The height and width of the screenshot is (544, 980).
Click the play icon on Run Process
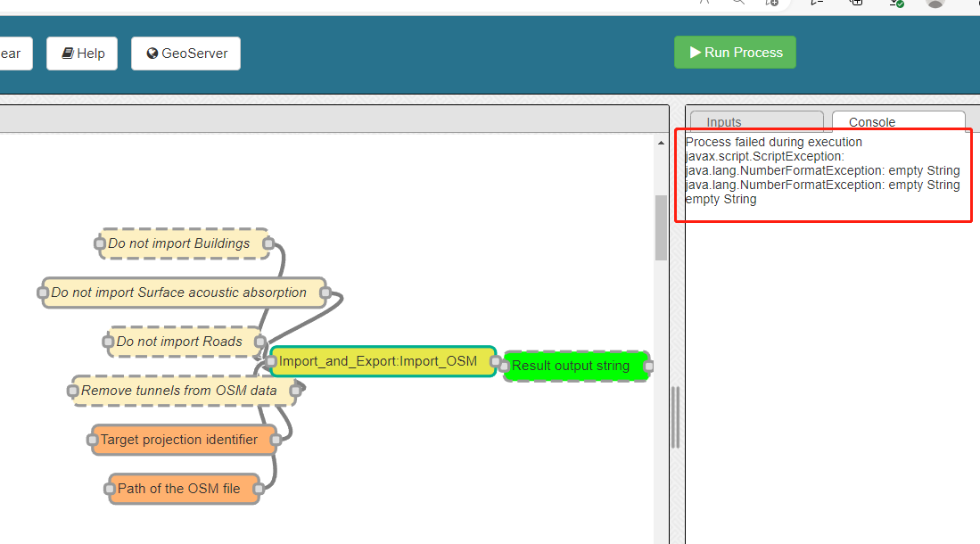[x=695, y=53]
